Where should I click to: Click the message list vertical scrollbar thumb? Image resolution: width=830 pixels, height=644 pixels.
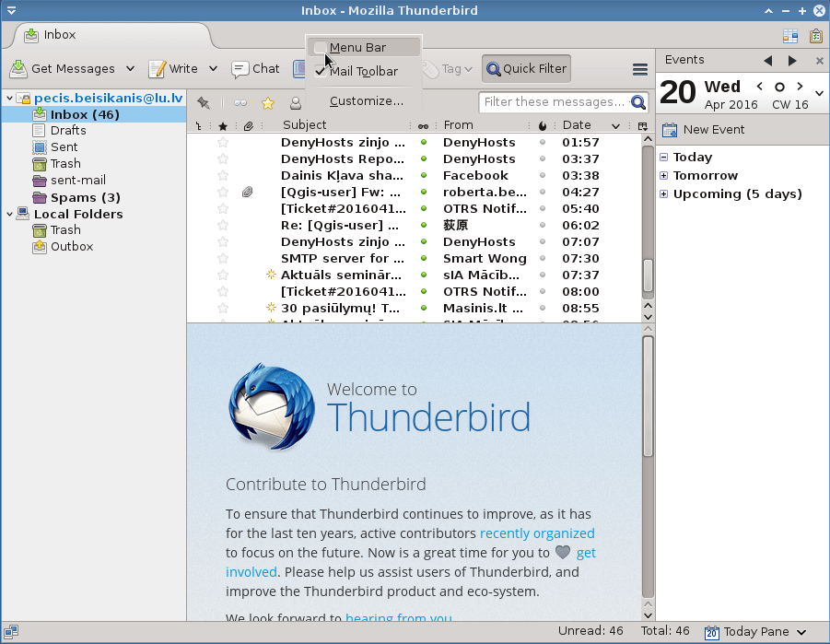[648, 275]
